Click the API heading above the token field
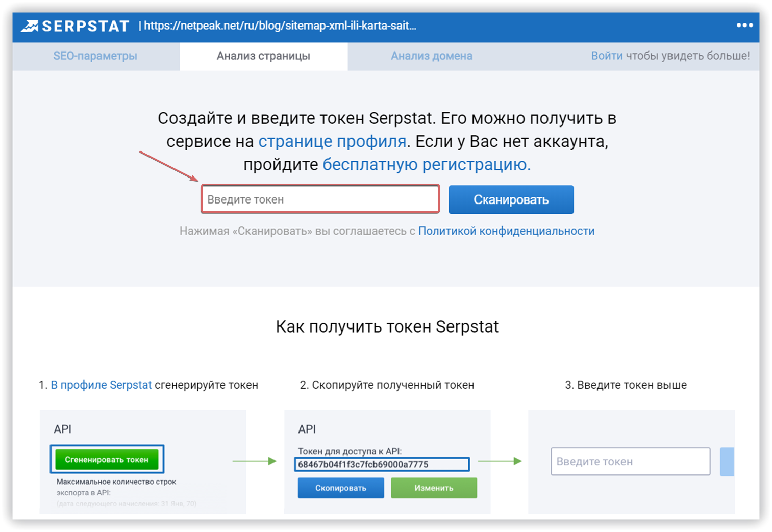Screen dimensions: 772x532 click(x=307, y=429)
